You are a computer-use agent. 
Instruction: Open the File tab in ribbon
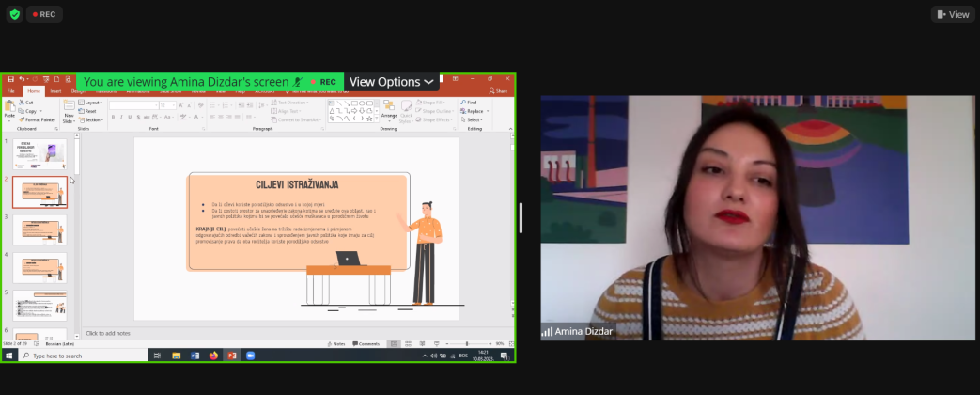pos(11,91)
